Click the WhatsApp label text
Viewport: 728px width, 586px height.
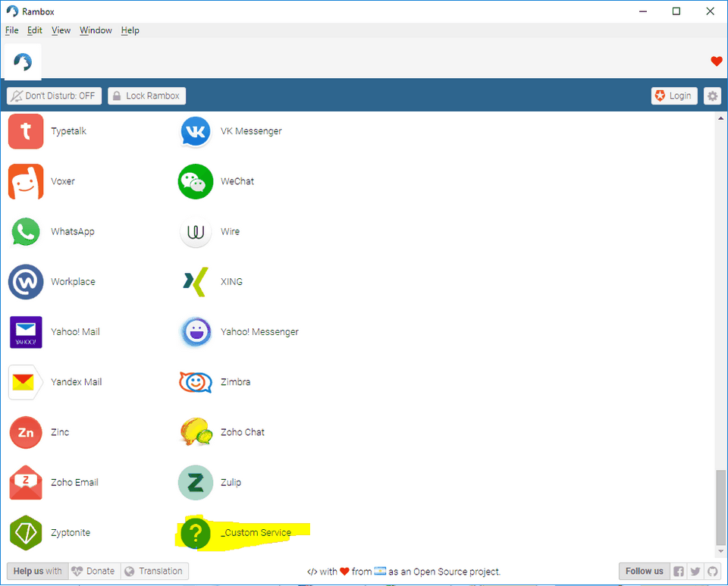coord(73,231)
